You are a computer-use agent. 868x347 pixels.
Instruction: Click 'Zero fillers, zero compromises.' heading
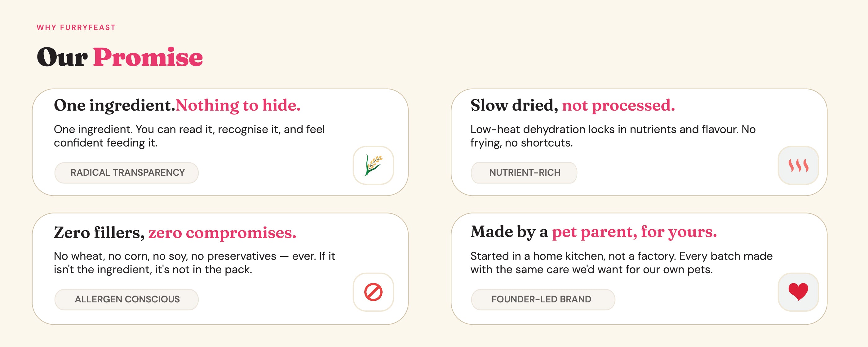(x=175, y=232)
